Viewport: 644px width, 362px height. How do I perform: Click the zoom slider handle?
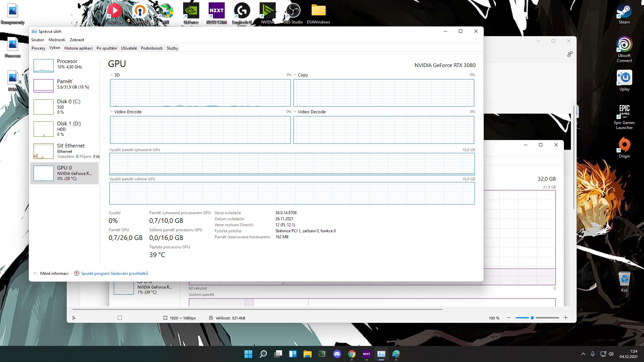click(532, 318)
